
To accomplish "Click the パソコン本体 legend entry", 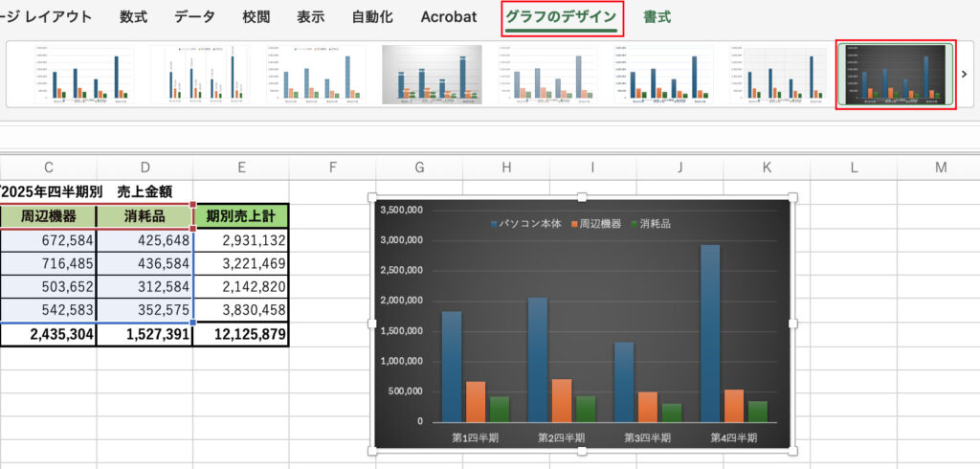I will tap(525, 224).
